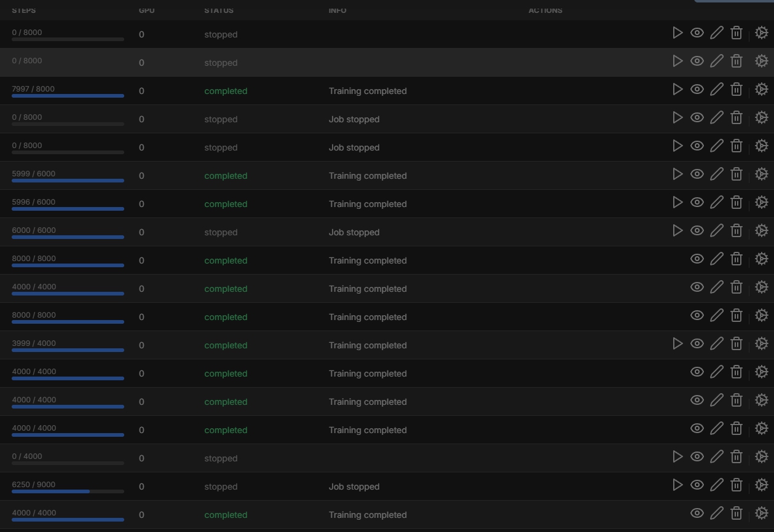Edit the stopped 6000 / 6000 job
The height and width of the screenshot is (532, 774).
717,230
